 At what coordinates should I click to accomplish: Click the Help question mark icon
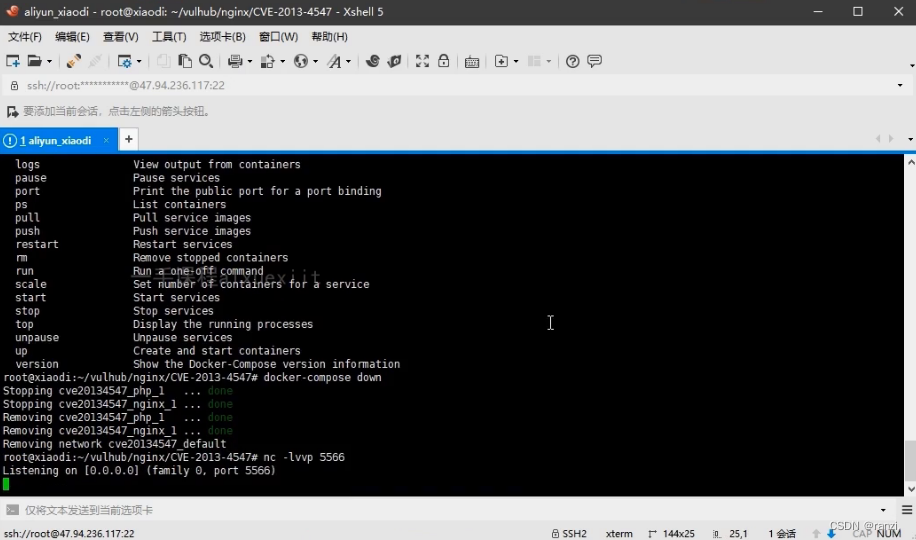[x=572, y=61]
